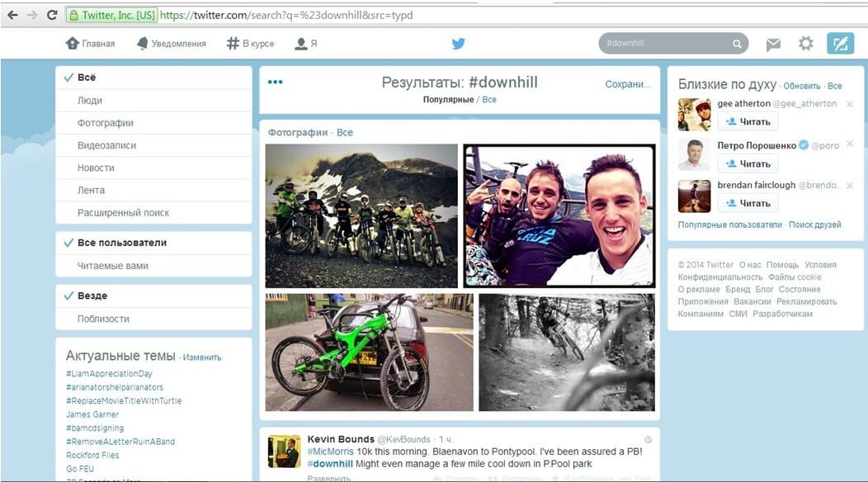Image resolution: width=868 pixels, height=482 pixels.
Task: Click the magnifier search icon
Action: (x=737, y=44)
